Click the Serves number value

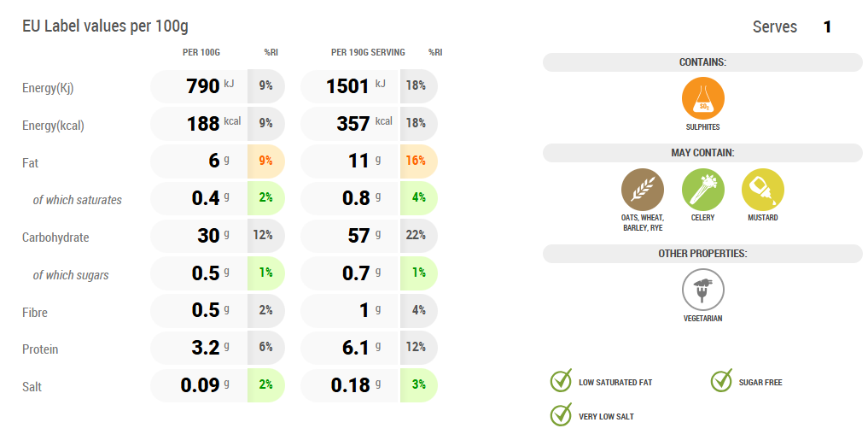pyautogui.click(x=827, y=27)
